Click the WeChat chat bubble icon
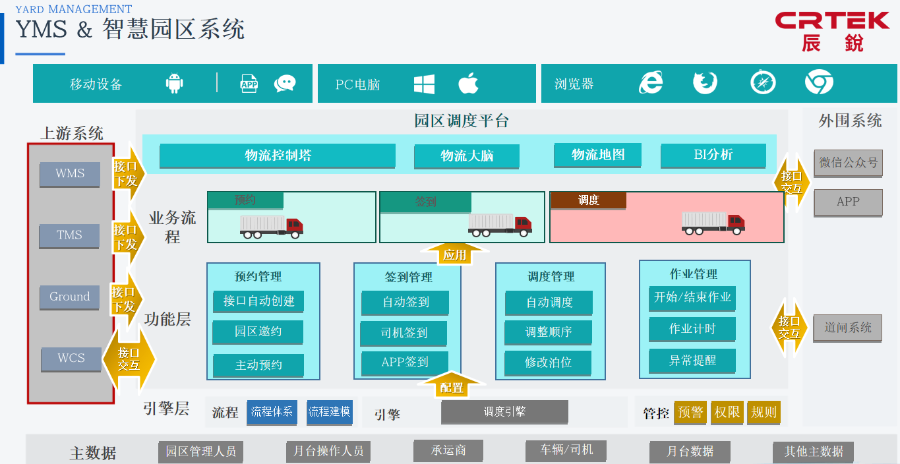 [285, 84]
